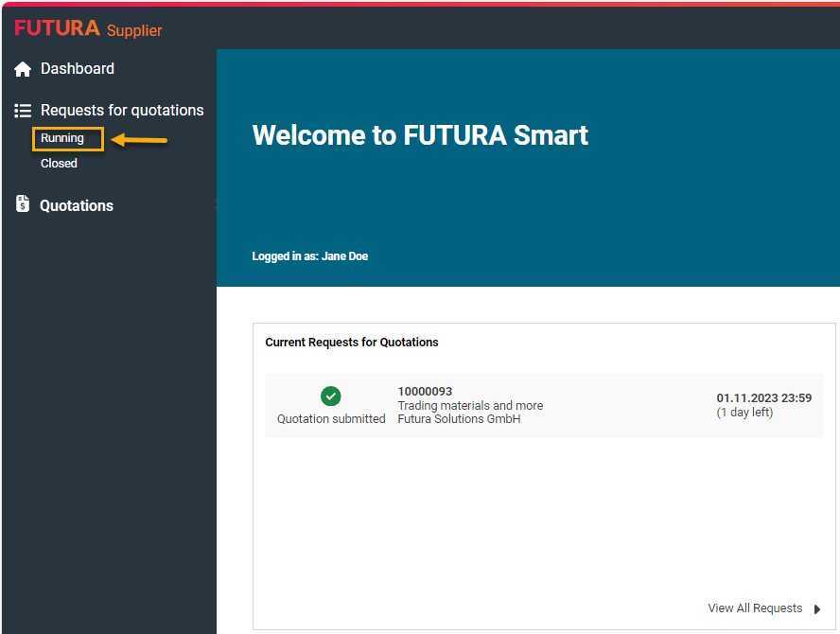Click the Requests for quotations list icon

pos(23,111)
